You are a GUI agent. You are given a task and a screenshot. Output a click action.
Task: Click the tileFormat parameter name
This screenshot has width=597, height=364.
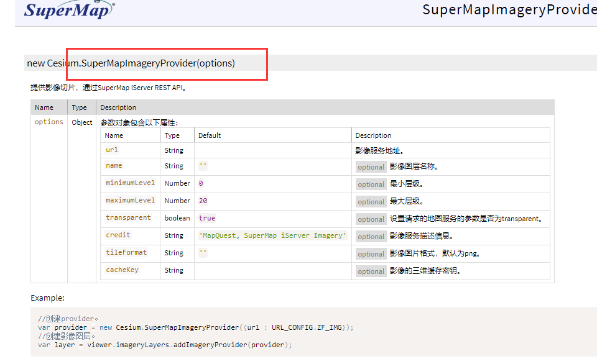pos(126,252)
